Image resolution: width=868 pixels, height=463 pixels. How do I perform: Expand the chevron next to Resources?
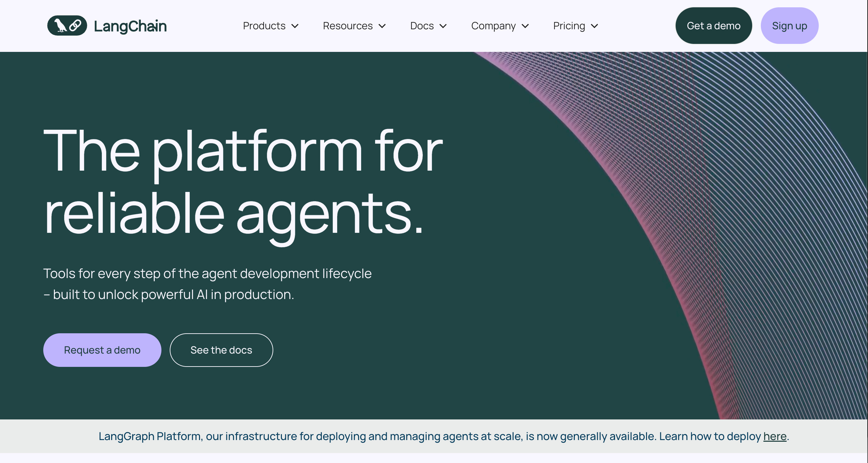point(382,26)
